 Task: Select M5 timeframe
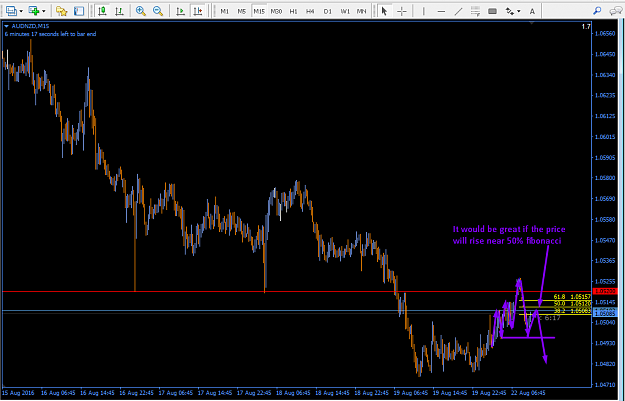[242, 12]
